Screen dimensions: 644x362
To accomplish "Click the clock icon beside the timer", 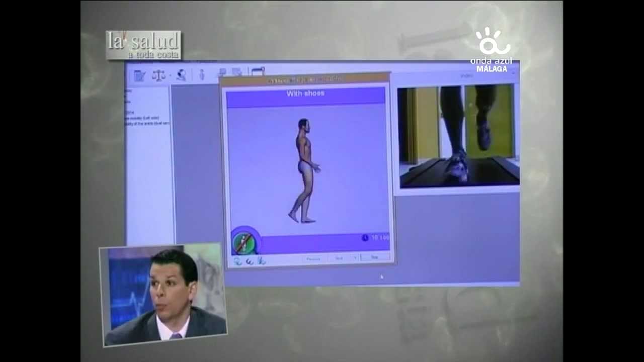I will coord(365,238).
